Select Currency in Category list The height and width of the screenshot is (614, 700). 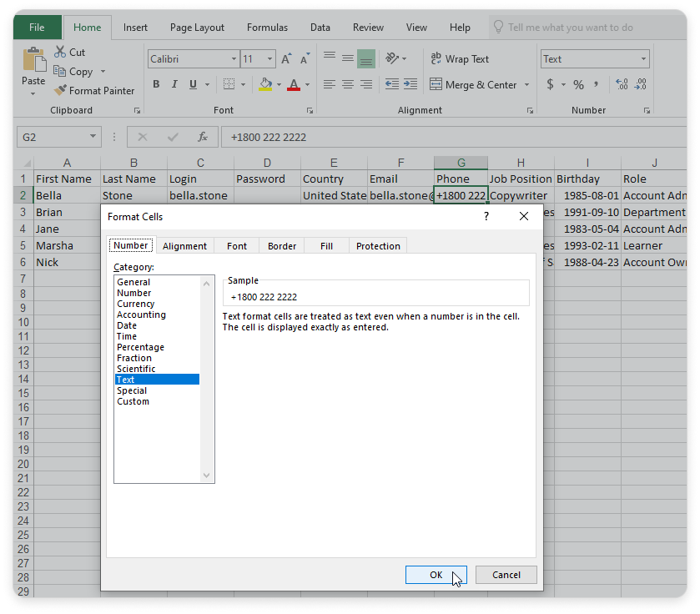pyautogui.click(x=136, y=304)
